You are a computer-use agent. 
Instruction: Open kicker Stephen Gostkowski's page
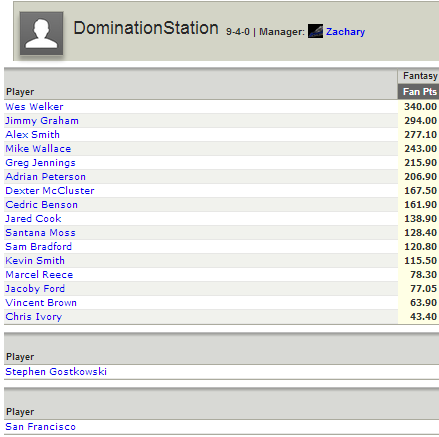click(x=56, y=372)
